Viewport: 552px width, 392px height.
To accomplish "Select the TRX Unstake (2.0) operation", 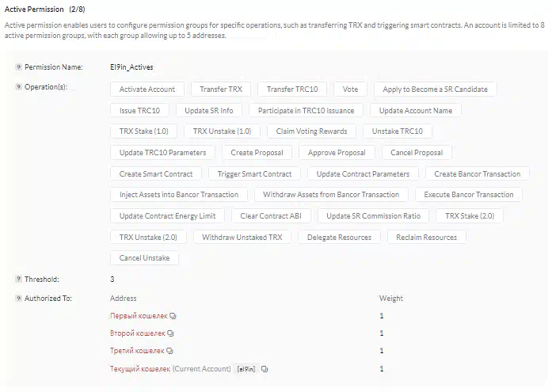I will [x=148, y=237].
